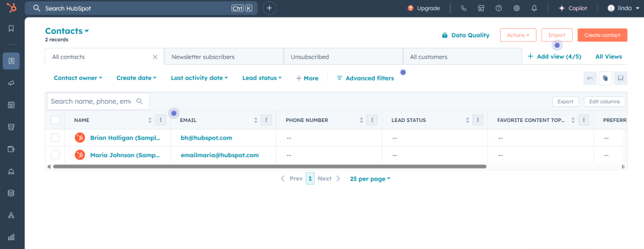The height and width of the screenshot is (249, 644).
Task: Switch to the All customers tab
Action: pyautogui.click(x=462, y=57)
